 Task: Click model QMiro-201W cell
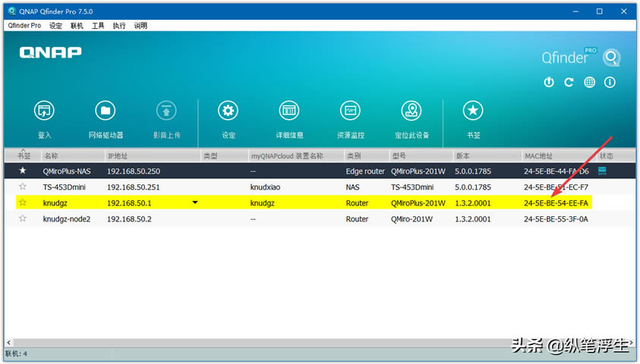[411, 219]
